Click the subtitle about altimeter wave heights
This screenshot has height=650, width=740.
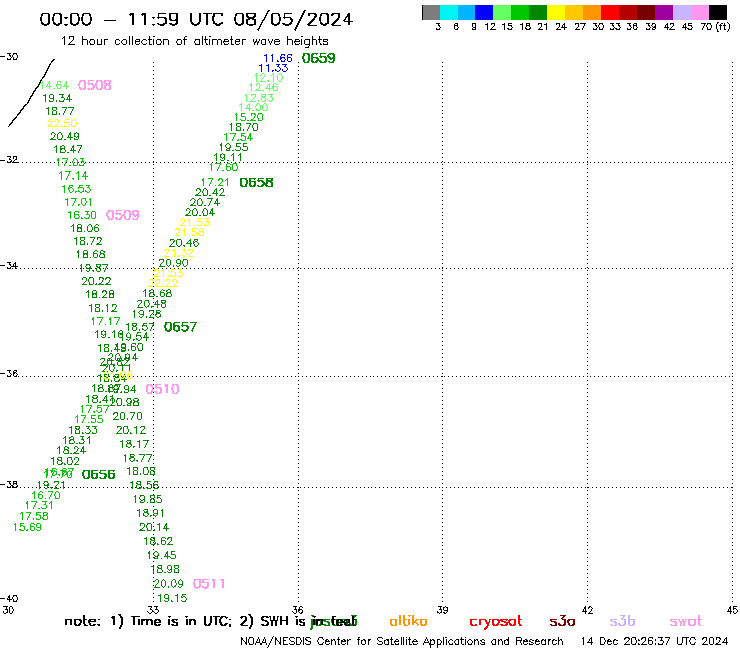194,41
